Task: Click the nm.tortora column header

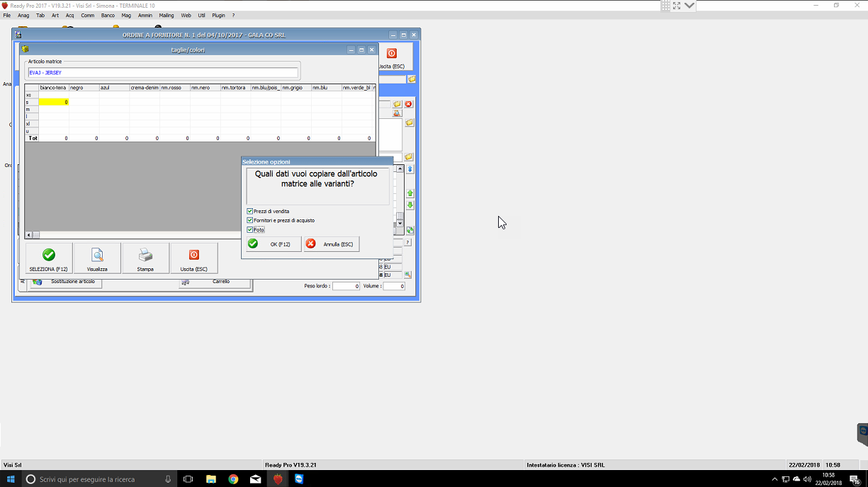Action: pos(235,88)
